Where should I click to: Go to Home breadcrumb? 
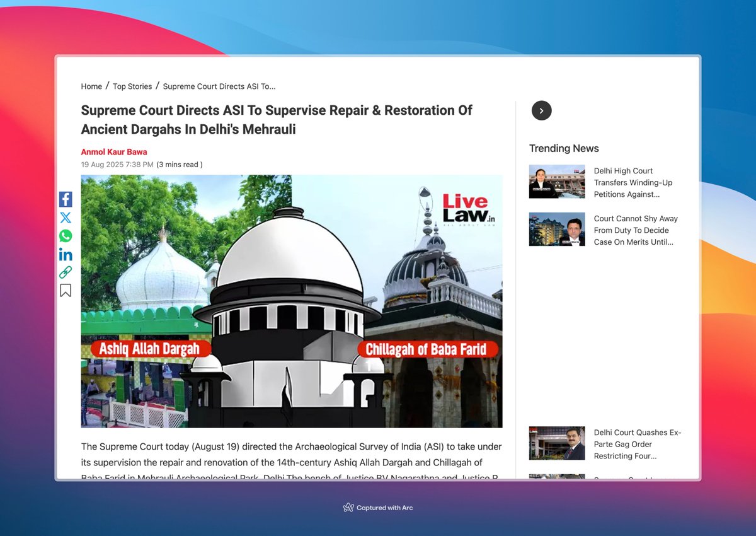(91, 86)
